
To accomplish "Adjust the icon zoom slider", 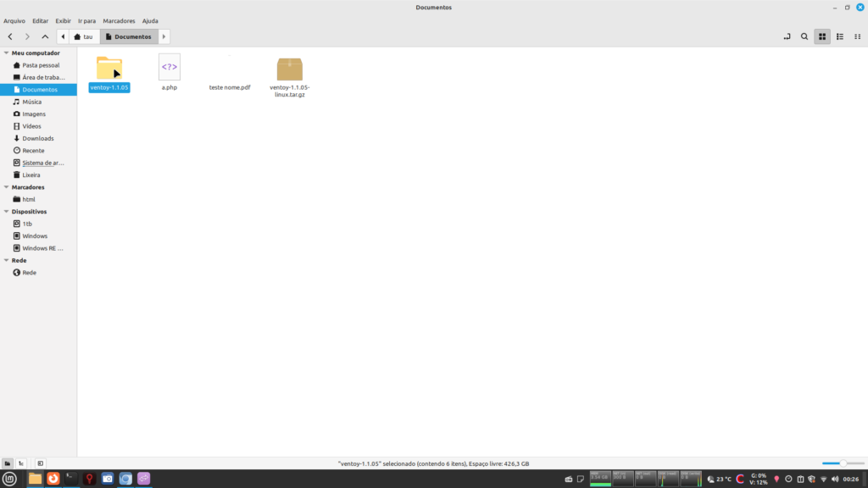I will tap(842, 463).
